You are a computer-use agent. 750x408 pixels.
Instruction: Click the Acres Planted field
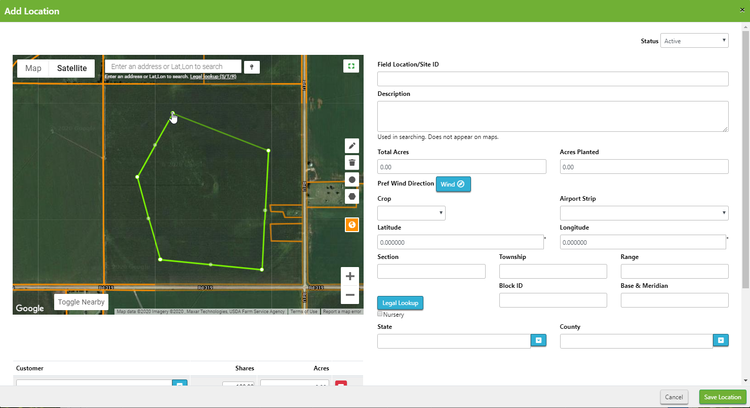tap(644, 167)
